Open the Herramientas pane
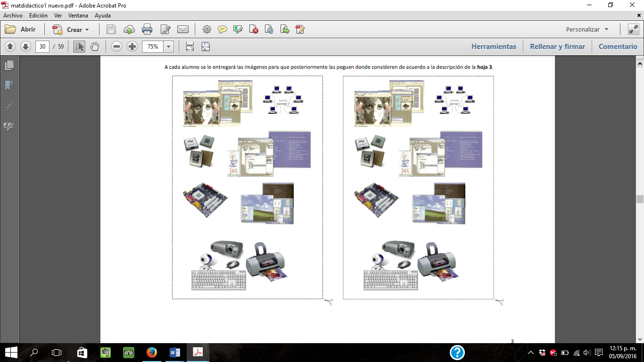 point(494,47)
